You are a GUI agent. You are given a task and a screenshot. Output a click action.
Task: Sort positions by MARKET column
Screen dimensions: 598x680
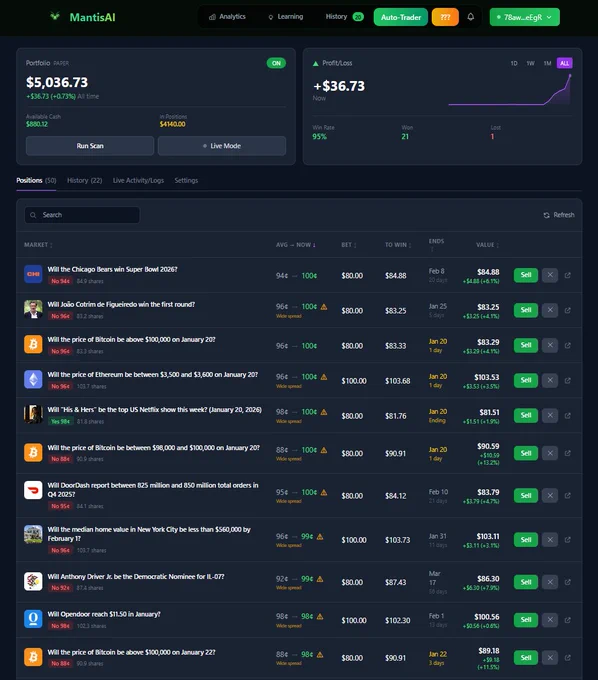tap(38, 245)
